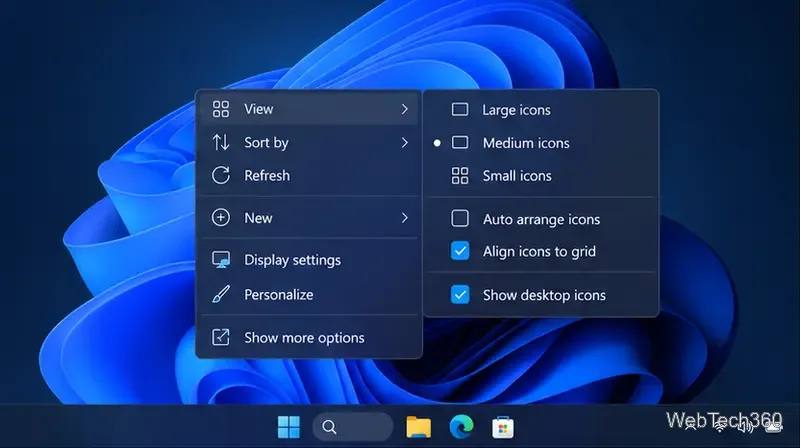Image resolution: width=800 pixels, height=448 pixels.
Task: Click the Display settings monitor icon
Action: [x=221, y=260]
